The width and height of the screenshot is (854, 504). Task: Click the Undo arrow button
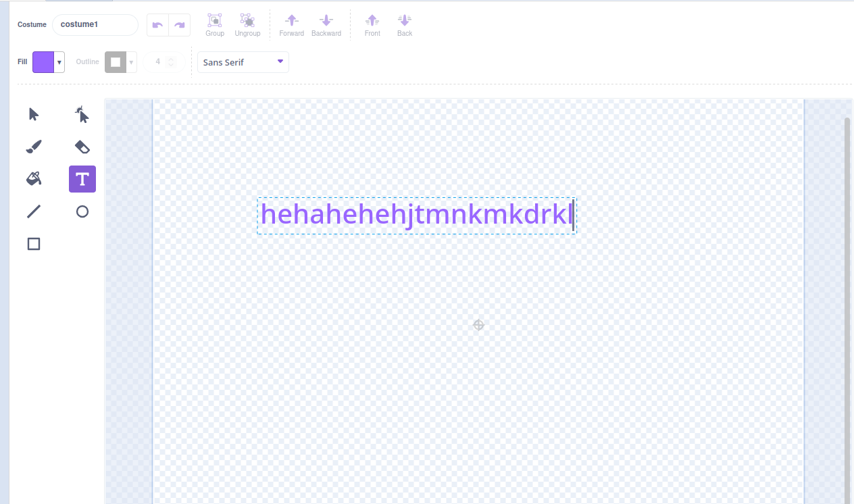coord(158,25)
